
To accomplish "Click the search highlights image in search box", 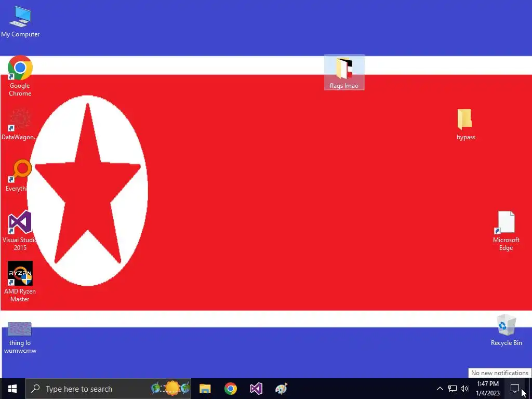I will click(x=170, y=389).
